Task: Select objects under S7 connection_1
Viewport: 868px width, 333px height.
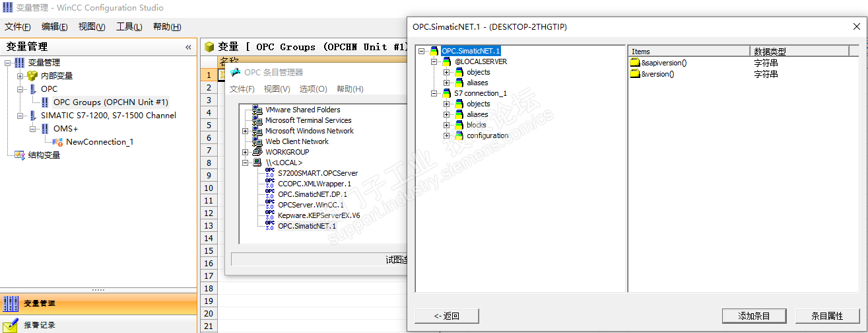Action: (x=479, y=104)
